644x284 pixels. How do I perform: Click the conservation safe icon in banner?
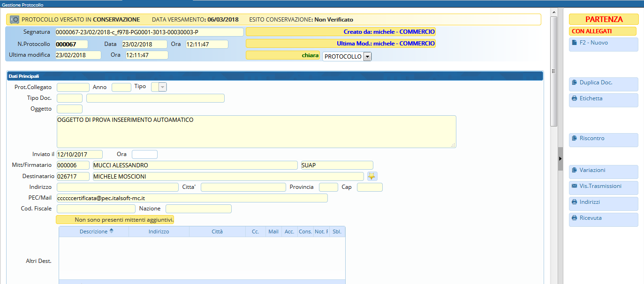click(x=15, y=20)
